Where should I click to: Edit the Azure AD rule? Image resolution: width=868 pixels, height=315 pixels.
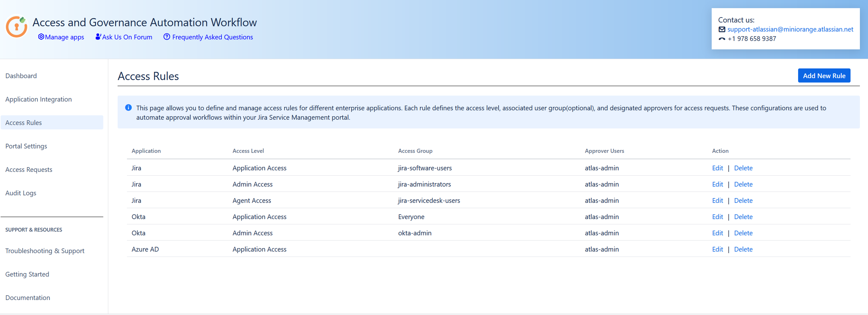click(717, 249)
